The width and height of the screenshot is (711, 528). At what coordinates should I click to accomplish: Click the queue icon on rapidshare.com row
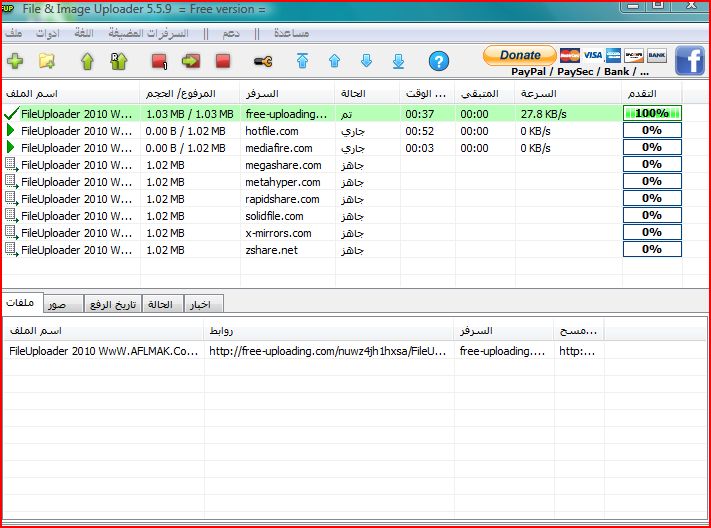[12, 199]
